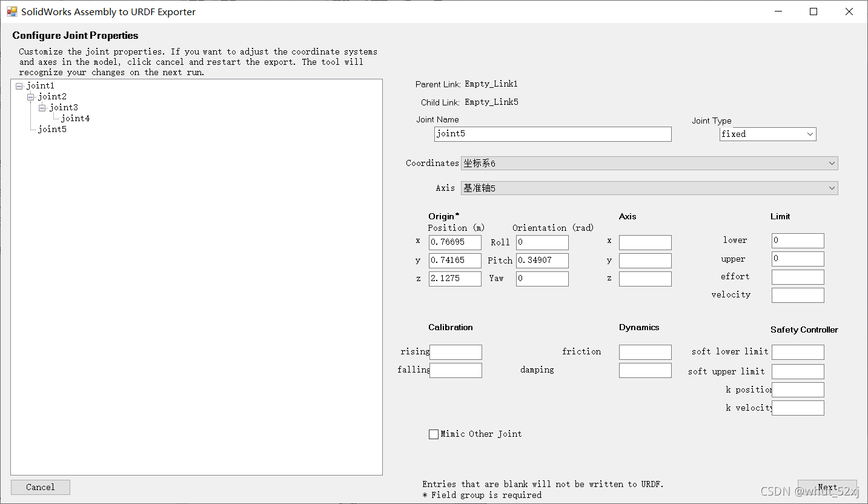
Task: Click the Dynamics damping field
Action: (x=645, y=370)
